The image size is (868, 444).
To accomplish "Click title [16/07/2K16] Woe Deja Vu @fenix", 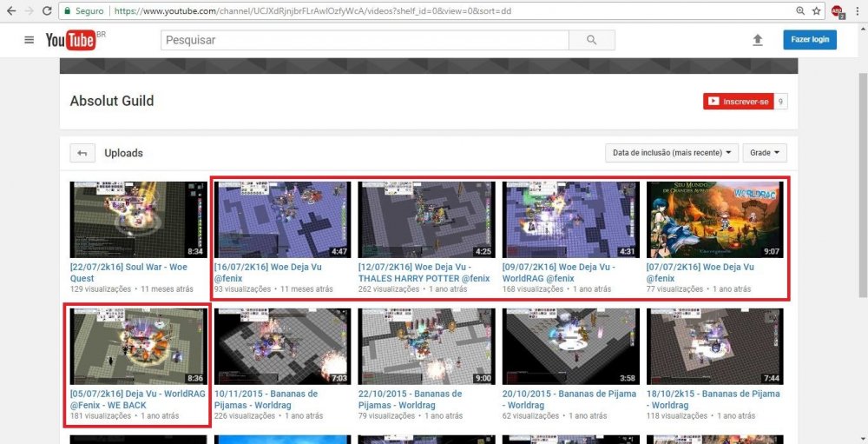I will (268, 272).
